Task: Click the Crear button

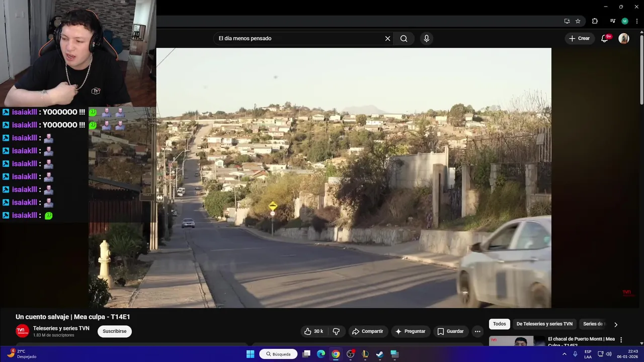Action: (579, 38)
